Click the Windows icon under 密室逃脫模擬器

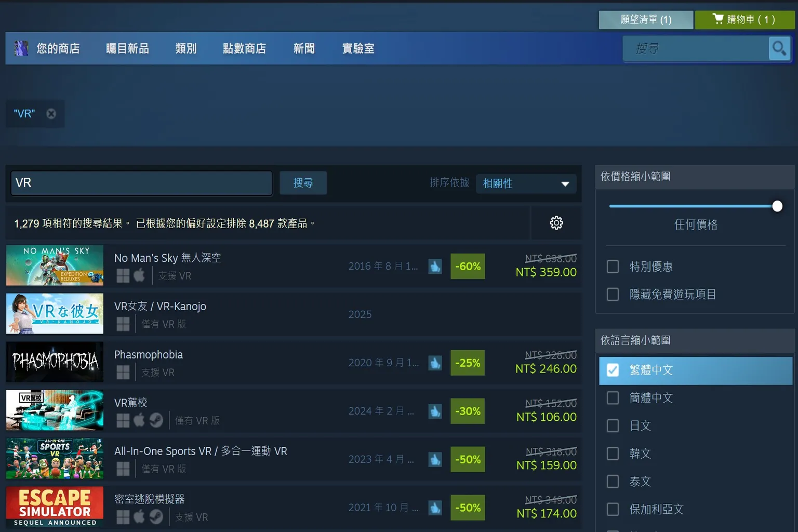tap(123, 517)
